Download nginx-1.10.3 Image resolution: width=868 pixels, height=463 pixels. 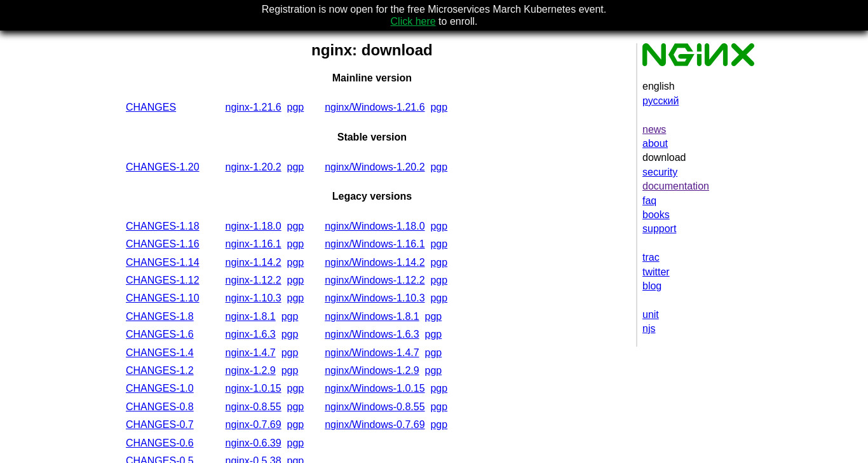[253, 298]
